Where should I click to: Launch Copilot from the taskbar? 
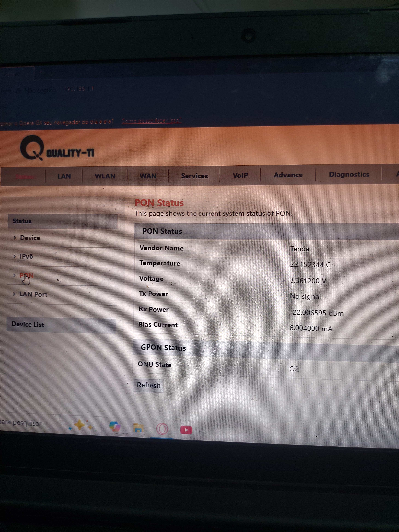115,427
